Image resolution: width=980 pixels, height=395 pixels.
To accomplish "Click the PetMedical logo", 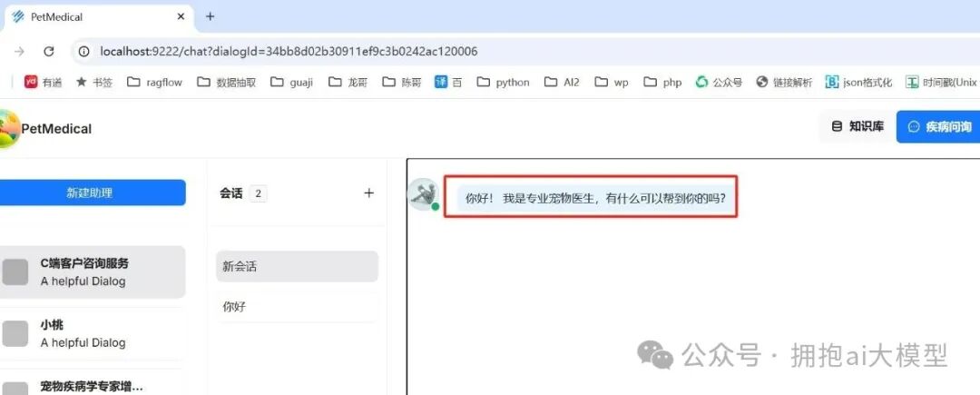I will point(9,128).
